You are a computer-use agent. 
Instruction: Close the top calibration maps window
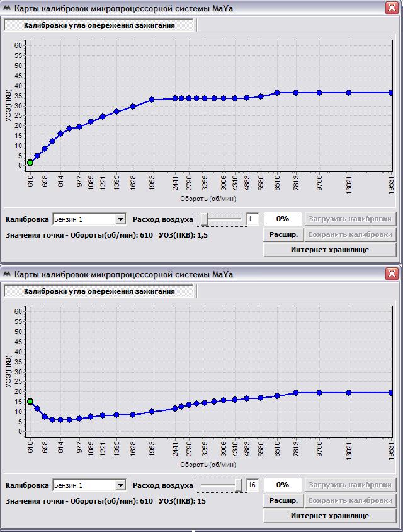[392, 8]
